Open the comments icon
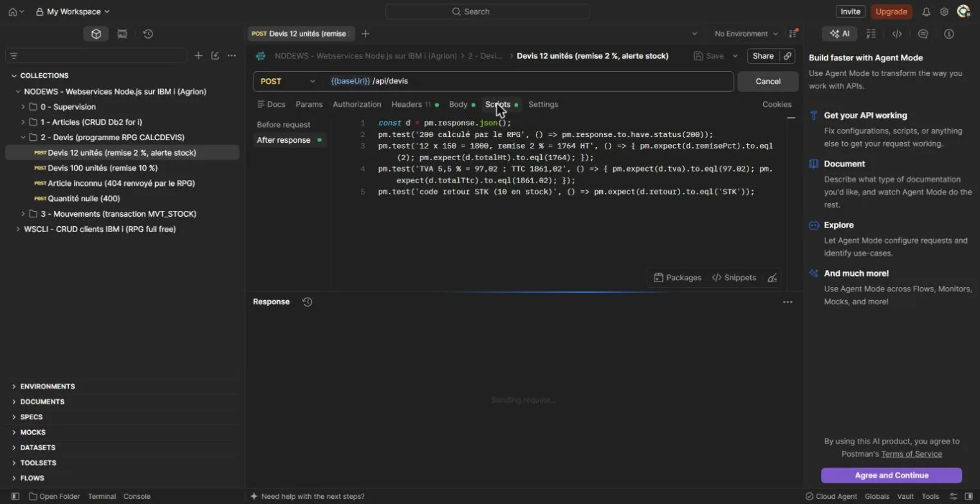The height and width of the screenshot is (504, 980). pyautogui.click(x=923, y=34)
